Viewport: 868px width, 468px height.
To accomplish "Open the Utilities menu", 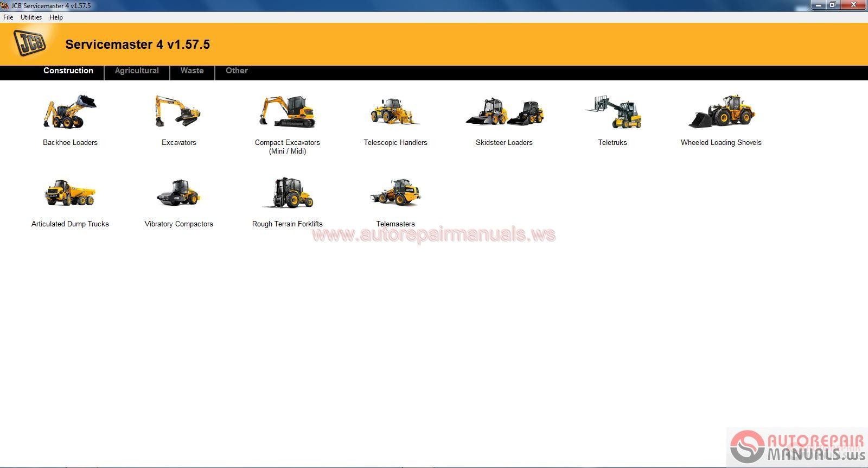I will point(31,17).
